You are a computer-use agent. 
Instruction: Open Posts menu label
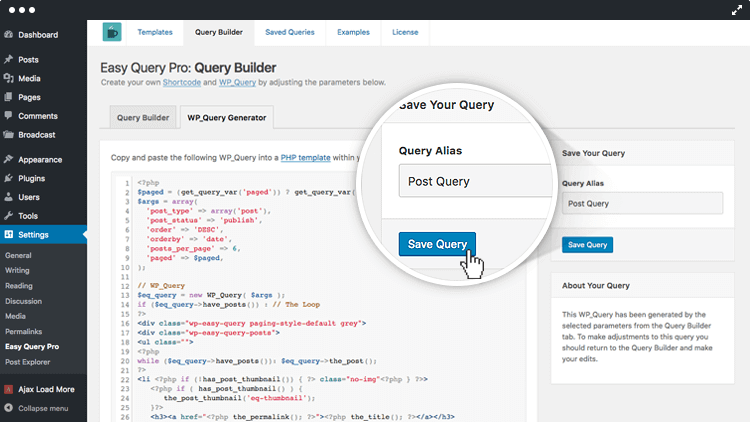[x=28, y=60]
